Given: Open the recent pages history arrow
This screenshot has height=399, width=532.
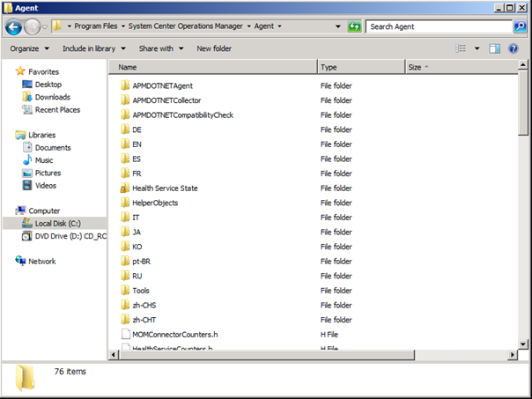Looking at the screenshot, I should coord(45,26).
